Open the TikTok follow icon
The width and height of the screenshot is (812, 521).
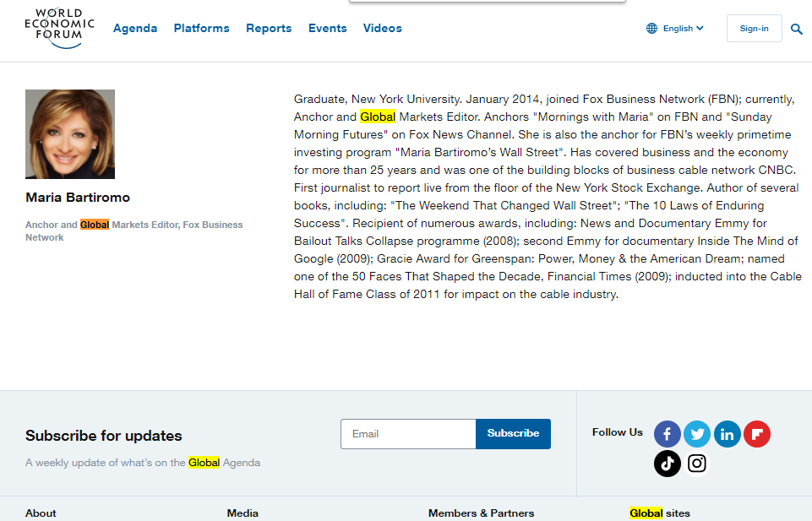click(667, 464)
